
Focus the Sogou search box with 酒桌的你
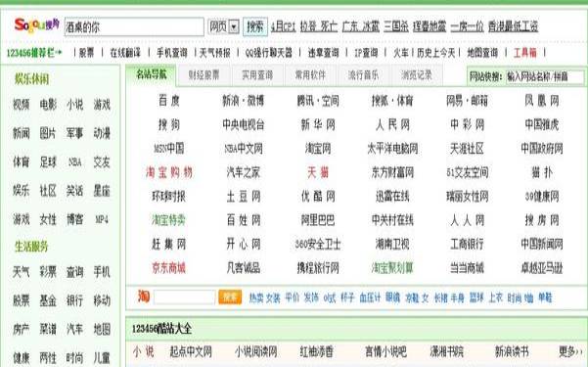(x=134, y=27)
